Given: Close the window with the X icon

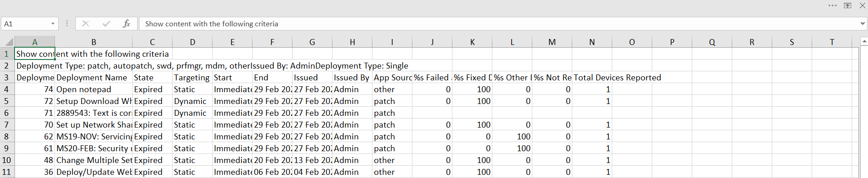Looking at the screenshot, I should [862, 5].
